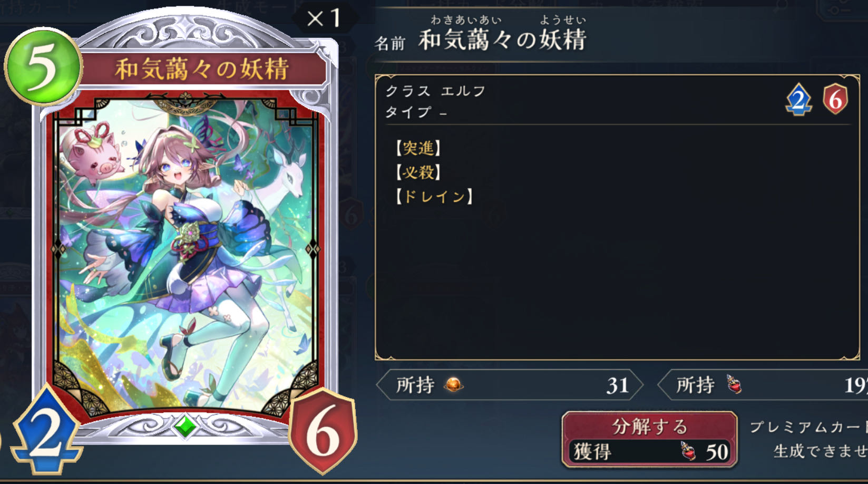Click the 所持 31 currency counter
Viewport: 868px width, 484px height.
tap(510, 385)
